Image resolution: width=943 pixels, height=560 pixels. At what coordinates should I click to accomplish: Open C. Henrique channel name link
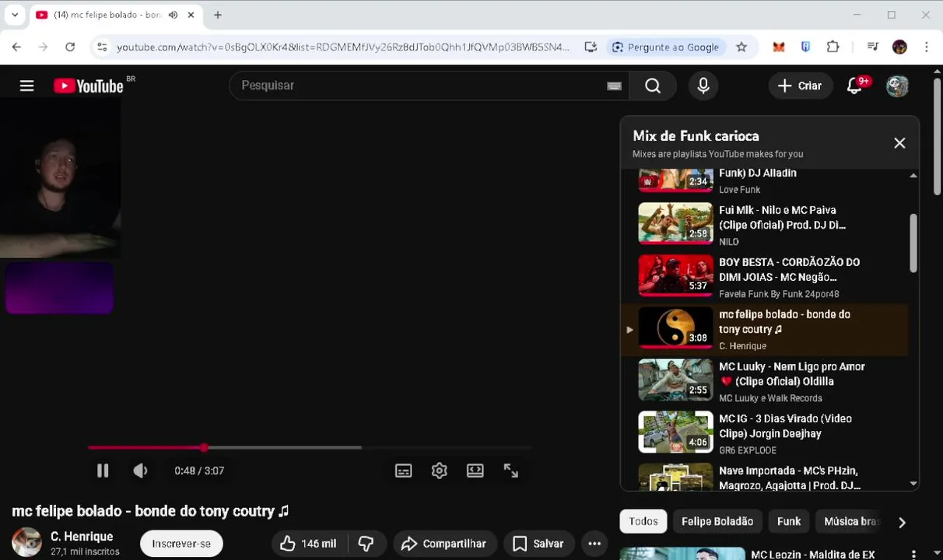point(82,537)
